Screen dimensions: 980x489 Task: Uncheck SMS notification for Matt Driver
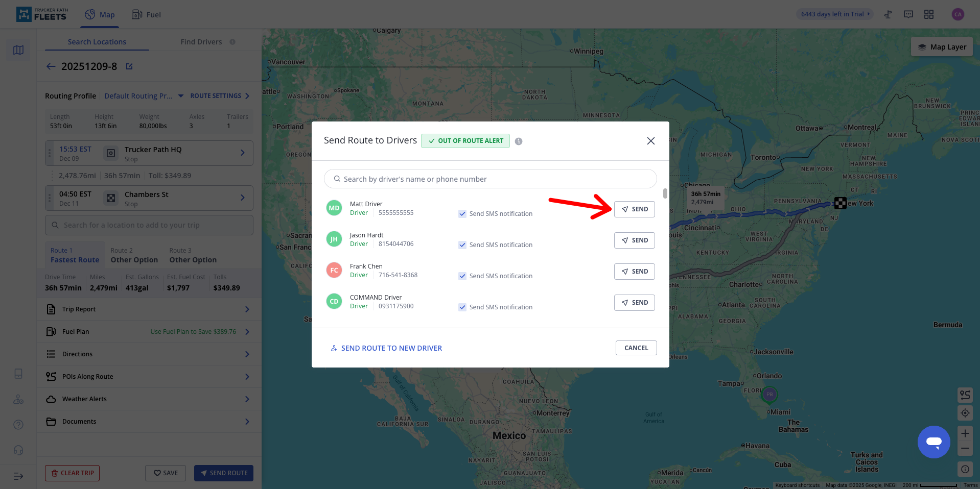click(462, 214)
